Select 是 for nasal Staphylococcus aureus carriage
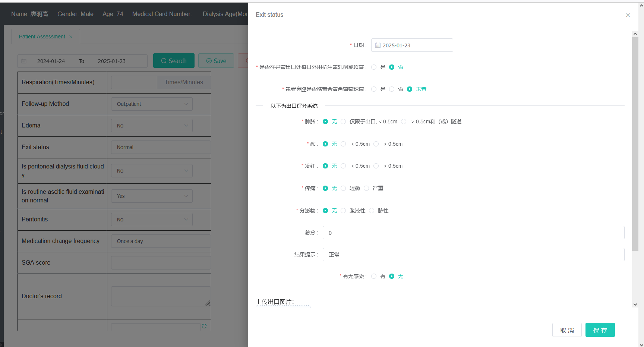Screen dimensions: 644x347 point(374,89)
